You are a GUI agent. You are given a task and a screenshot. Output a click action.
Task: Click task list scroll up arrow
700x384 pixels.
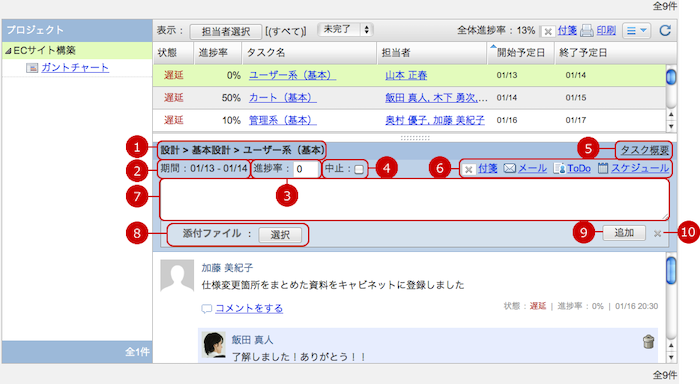[x=671, y=115]
